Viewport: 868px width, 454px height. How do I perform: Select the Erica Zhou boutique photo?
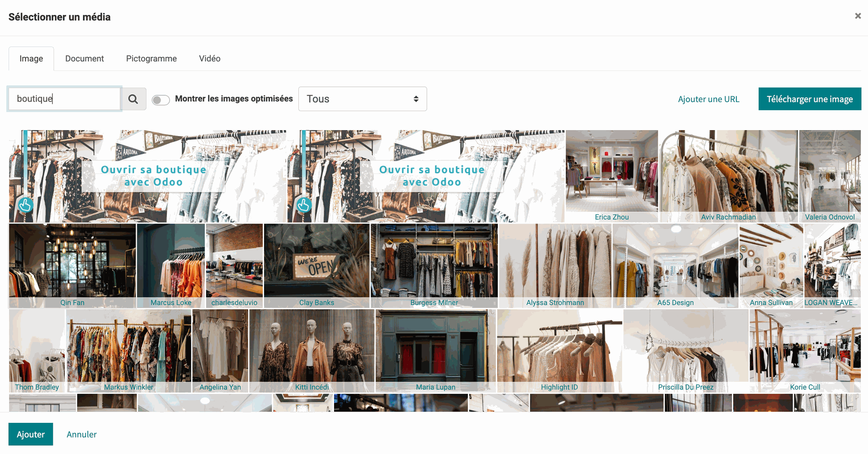(x=612, y=172)
